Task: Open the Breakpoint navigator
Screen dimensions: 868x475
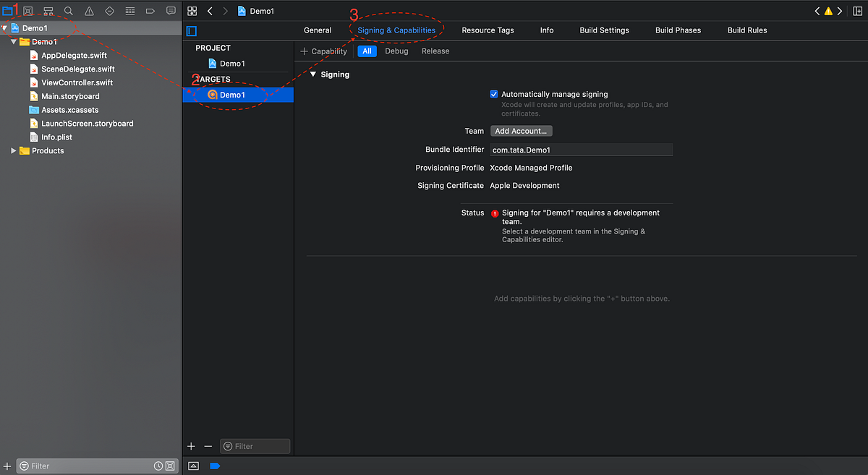Action: pos(150,11)
